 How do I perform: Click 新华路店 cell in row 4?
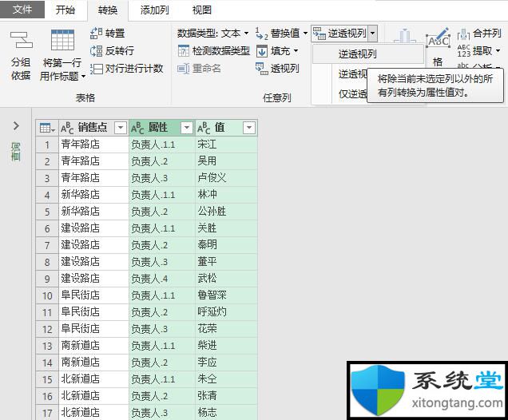(x=93, y=195)
